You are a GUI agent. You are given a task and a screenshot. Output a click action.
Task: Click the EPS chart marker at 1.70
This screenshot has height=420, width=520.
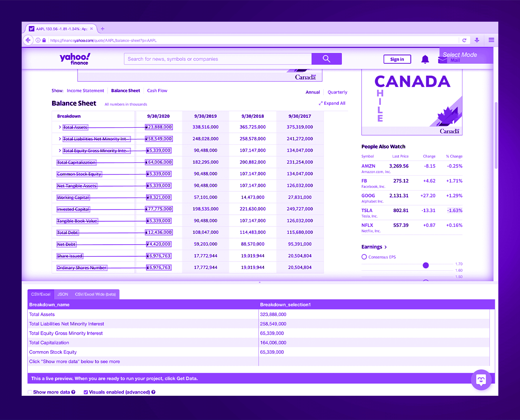426,265
